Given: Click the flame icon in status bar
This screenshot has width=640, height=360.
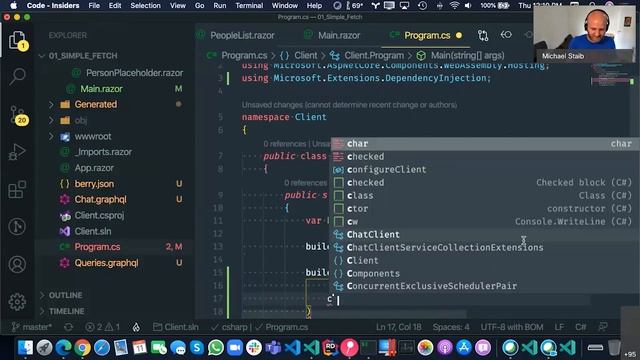Looking at the screenshot, I should (136, 327).
